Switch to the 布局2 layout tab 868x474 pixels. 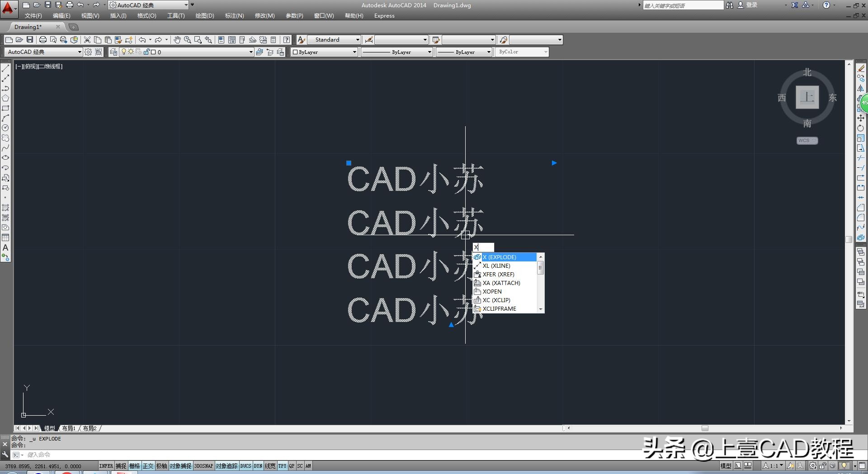click(x=90, y=428)
